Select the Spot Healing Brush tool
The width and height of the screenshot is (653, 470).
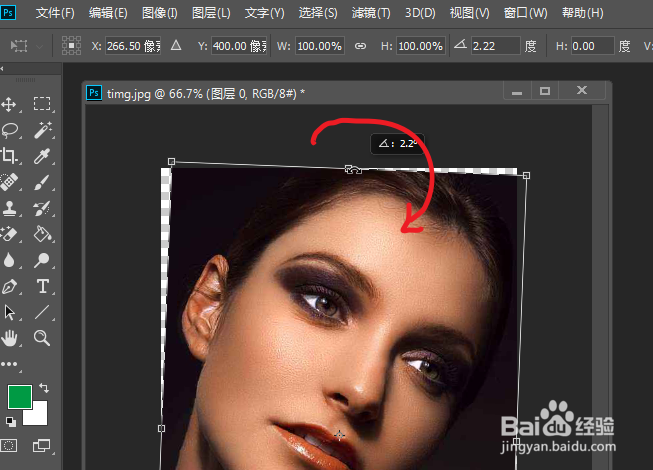coord(9,182)
